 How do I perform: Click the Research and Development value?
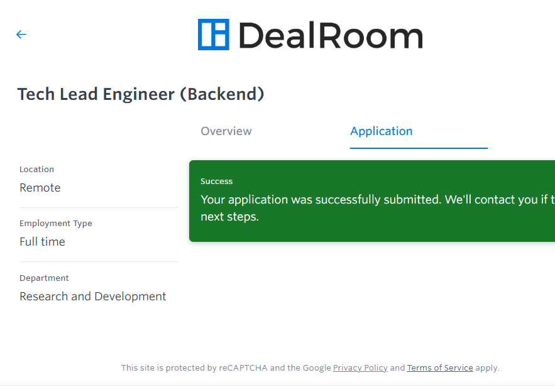[93, 297]
